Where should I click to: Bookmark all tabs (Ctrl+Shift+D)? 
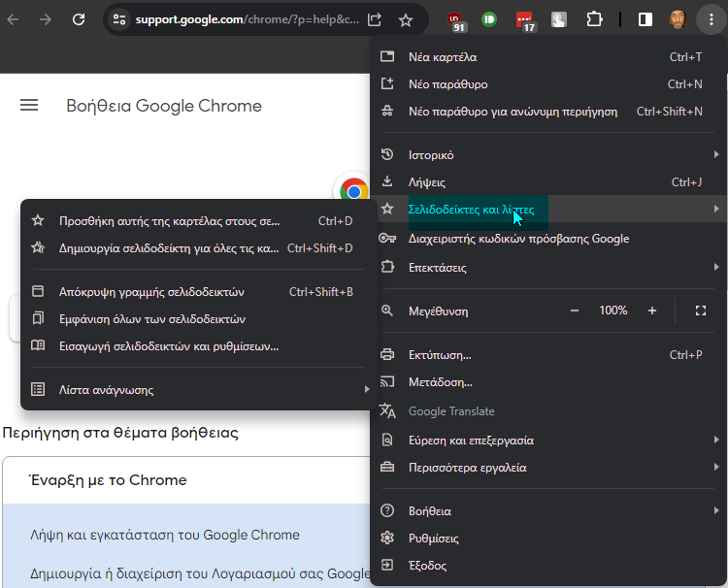click(x=198, y=248)
